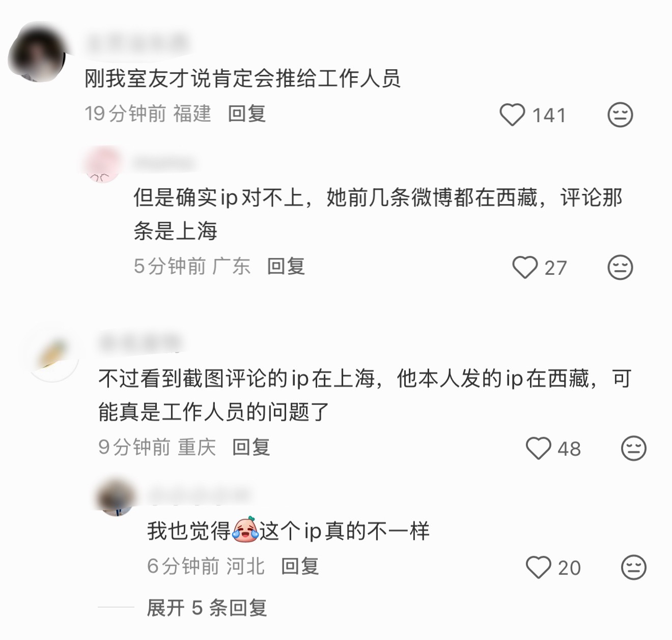Open blurred username above the 室友 comment
Screen dimensions: 672x640
tap(137, 44)
